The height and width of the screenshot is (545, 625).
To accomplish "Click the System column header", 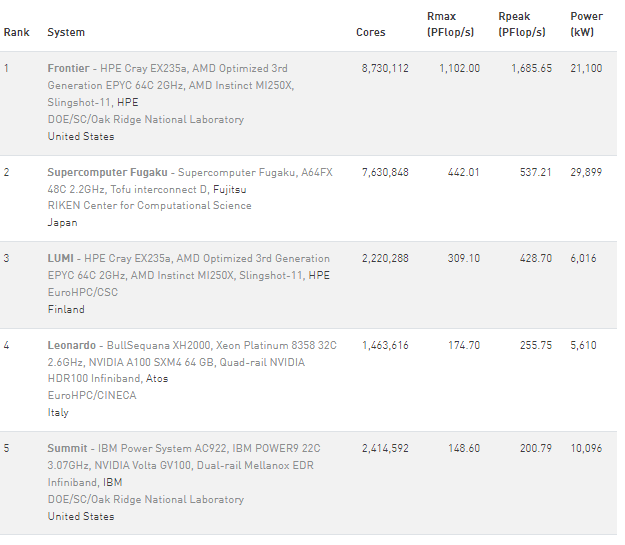I will (66, 33).
